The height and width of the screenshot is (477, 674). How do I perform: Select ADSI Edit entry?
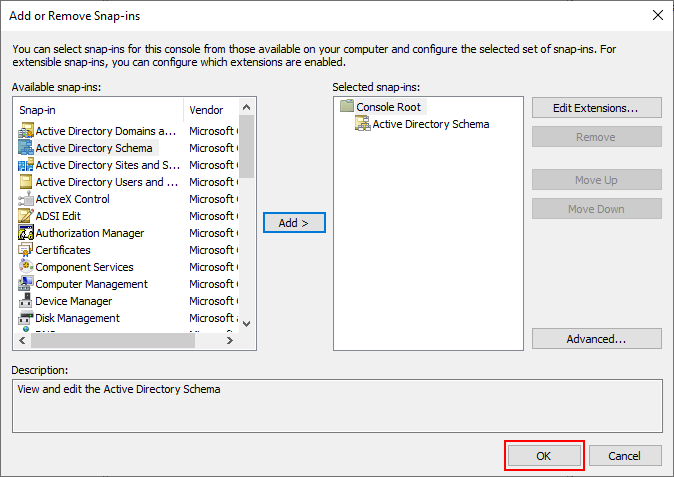point(58,216)
